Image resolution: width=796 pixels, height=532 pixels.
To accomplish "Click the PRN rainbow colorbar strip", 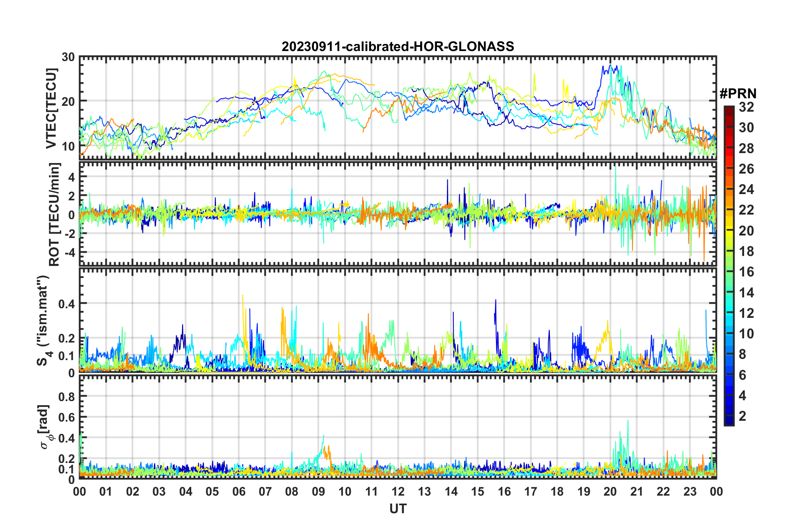I will pyautogui.click(x=729, y=266).
